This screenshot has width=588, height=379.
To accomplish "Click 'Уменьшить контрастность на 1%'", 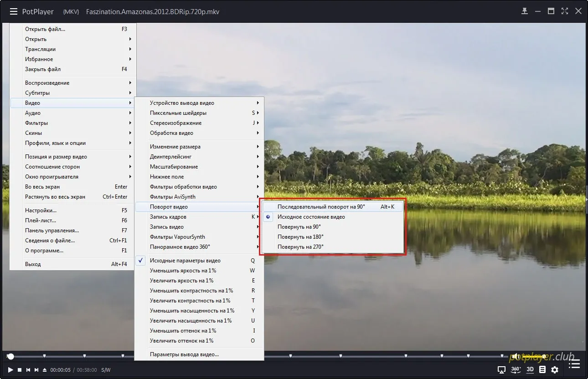I will click(x=199, y=291).
